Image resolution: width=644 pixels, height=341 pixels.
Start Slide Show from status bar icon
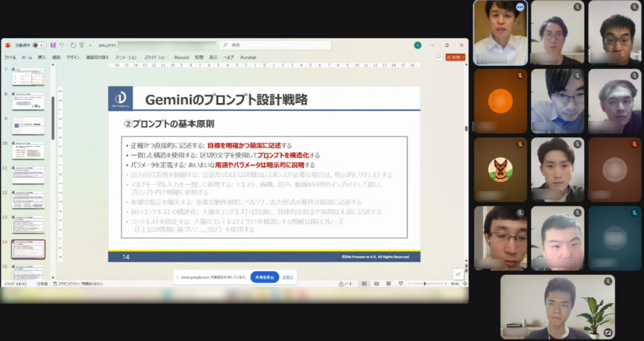pos(401,284)
